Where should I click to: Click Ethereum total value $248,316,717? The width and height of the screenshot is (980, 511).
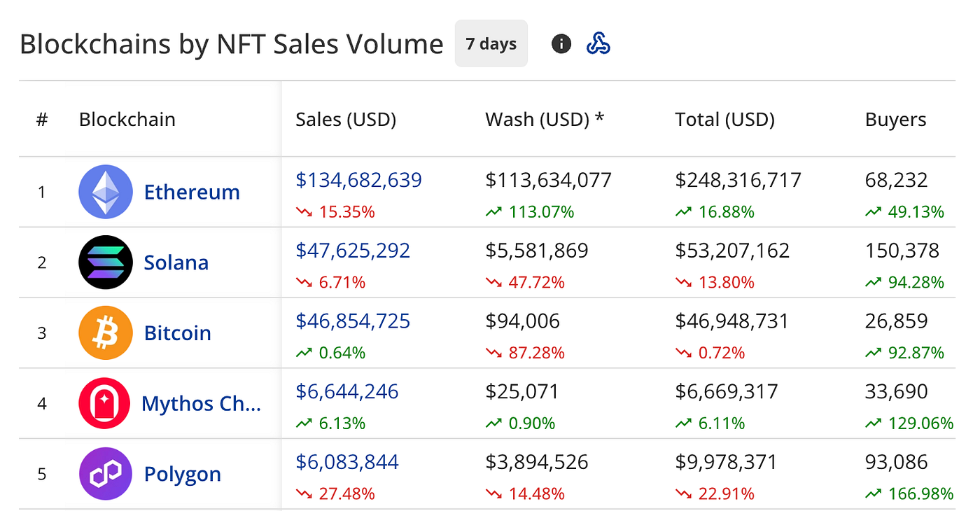[738, 180]
